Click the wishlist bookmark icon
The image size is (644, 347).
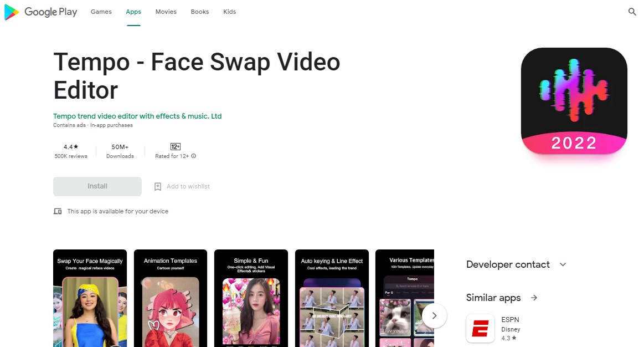[158, 187]
